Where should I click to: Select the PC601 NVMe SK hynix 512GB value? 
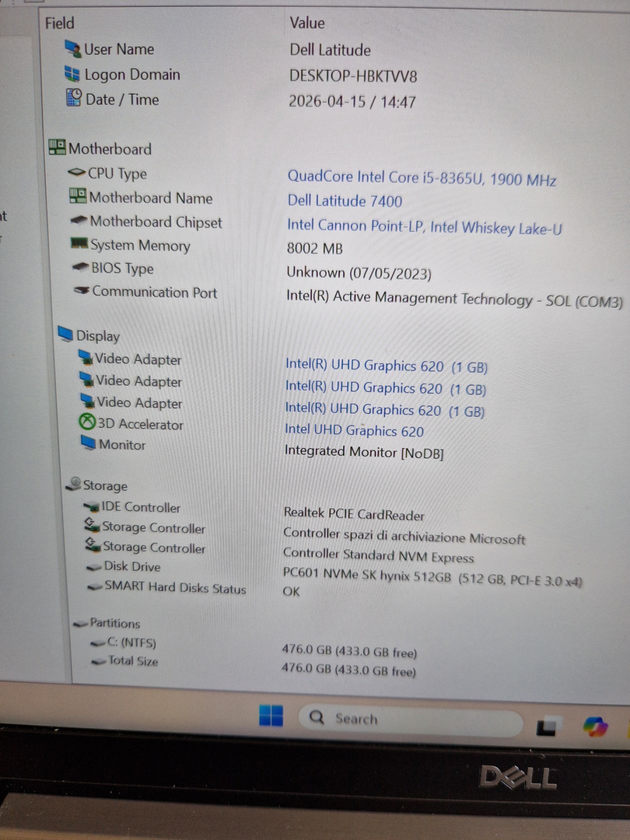pyautogui.click(x=432, y=577)
